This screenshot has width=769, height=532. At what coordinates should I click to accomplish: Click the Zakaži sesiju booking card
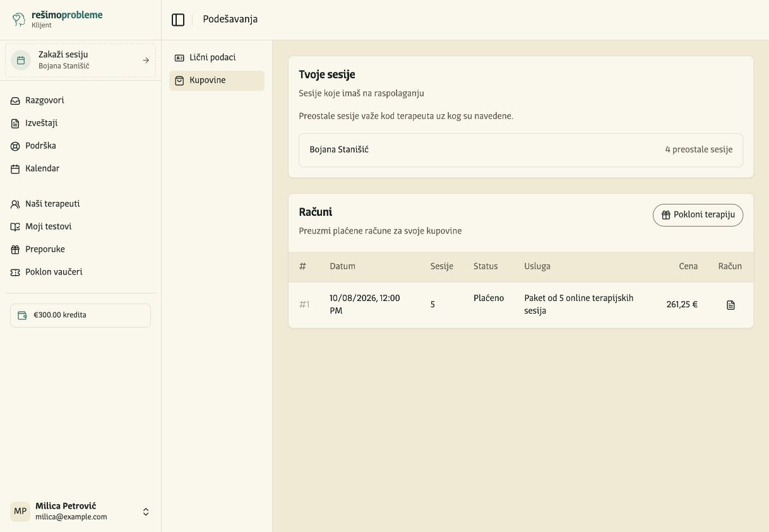click(80, 61)
